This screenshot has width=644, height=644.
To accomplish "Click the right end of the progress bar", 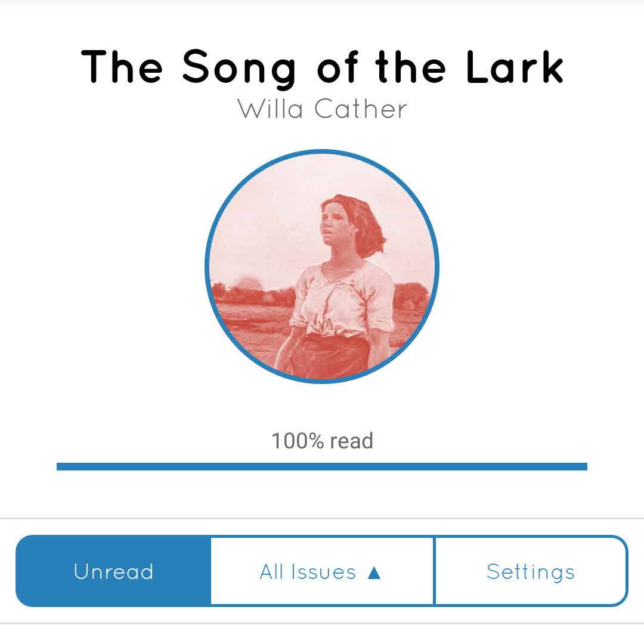I will coord(584,466).
